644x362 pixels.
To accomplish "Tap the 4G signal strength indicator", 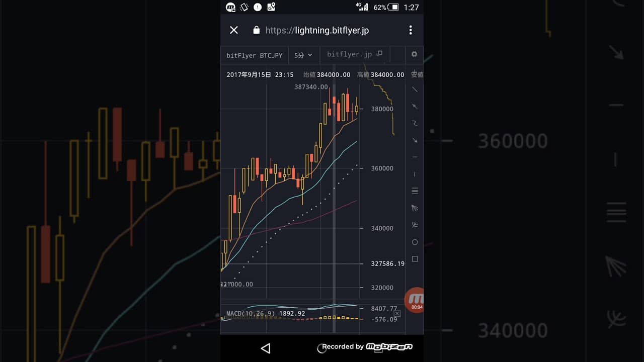I will (x=362, y=7).
